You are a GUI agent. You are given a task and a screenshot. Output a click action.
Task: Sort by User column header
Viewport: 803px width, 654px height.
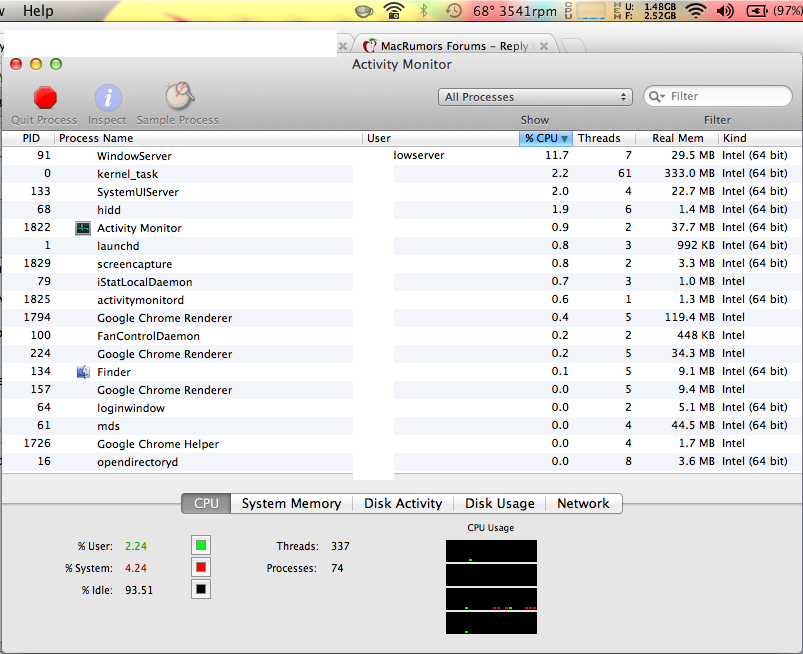click(441, 138)
